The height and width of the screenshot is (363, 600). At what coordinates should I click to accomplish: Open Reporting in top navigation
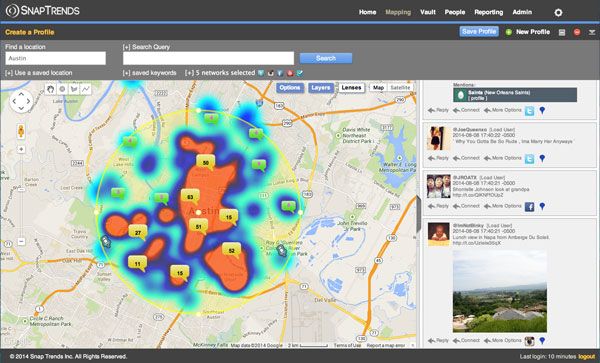pos(489,12)
